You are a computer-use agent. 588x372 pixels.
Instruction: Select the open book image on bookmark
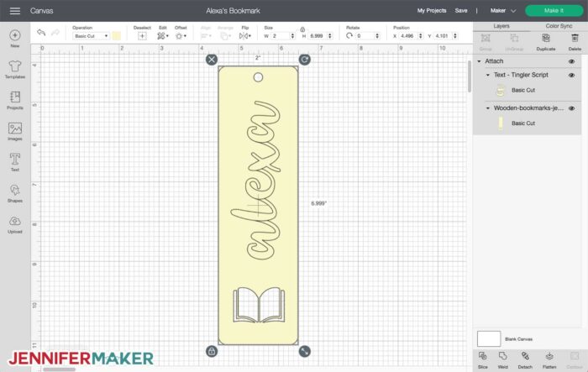(259, 305)
